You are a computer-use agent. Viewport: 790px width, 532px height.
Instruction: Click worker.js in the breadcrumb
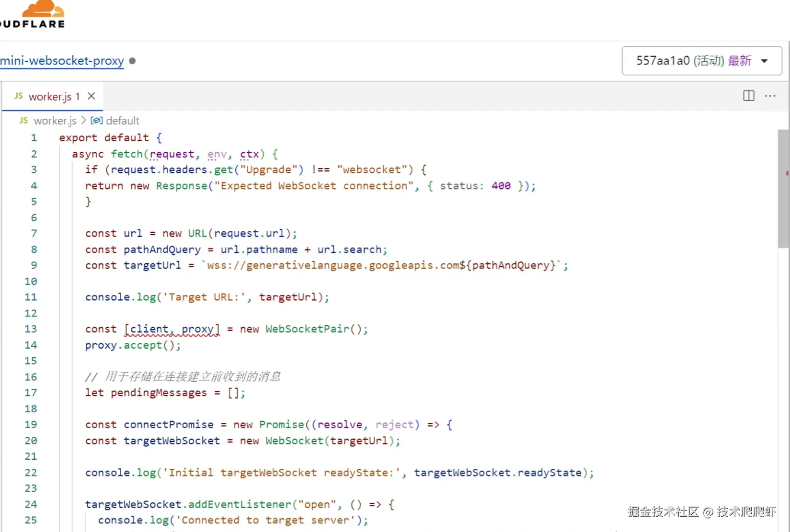click(x=55, y=121)
